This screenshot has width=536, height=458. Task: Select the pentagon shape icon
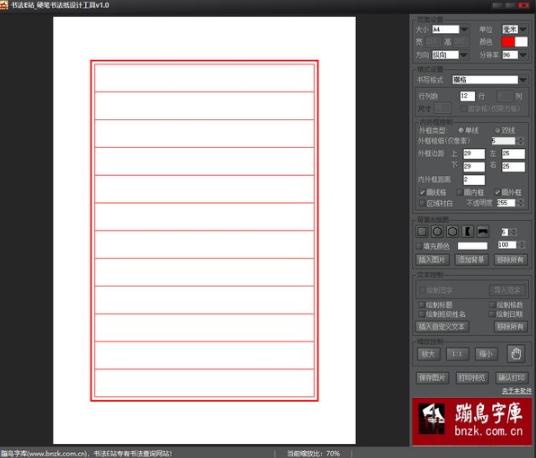(x=437, y=232)
